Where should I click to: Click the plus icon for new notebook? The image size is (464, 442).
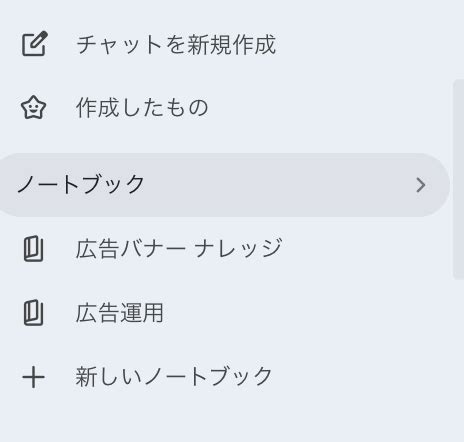click(33, 377)
